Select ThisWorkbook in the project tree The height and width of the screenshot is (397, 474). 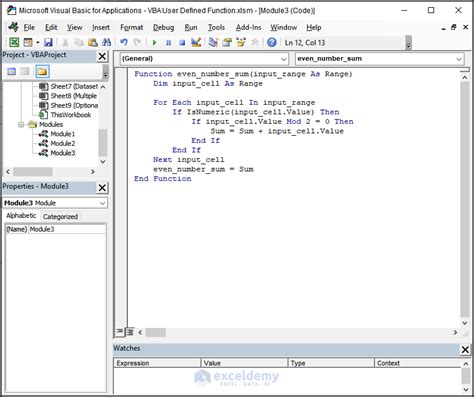tap(71, 115)
